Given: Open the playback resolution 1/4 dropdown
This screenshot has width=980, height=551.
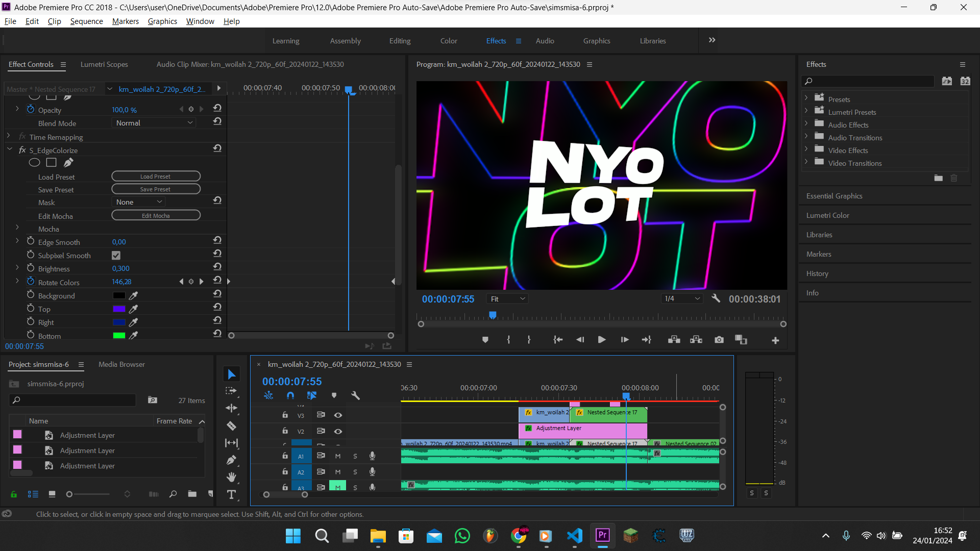Looking at the screenshot, I should [x=681, y=299].
